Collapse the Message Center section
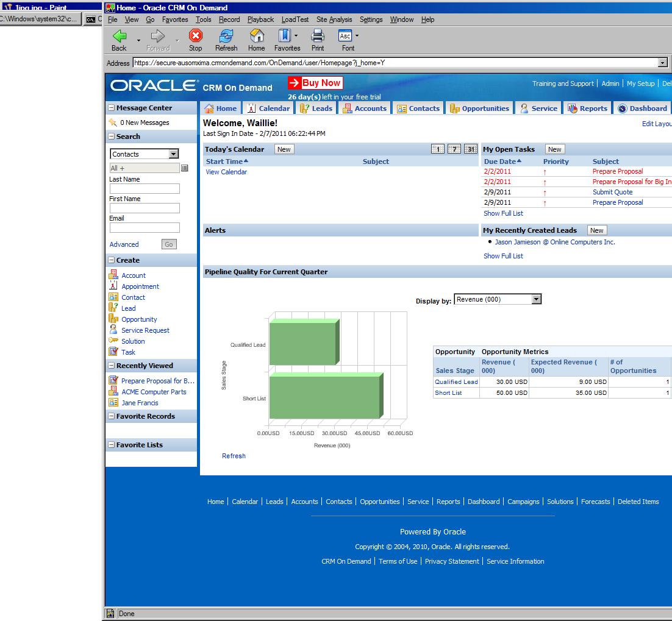This screenshot has width=672, height=621. tap(112, 108)
